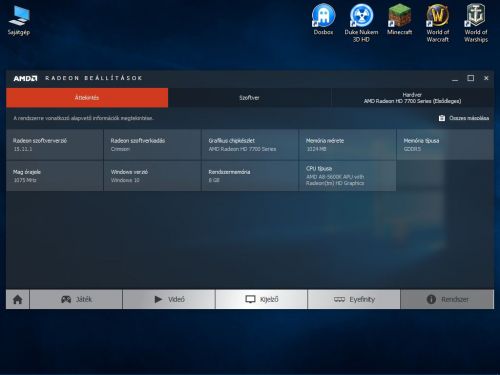Select the Radeon szoftverkiadás Crimson tile
The image size is (500, 375).
pyautogui.click(x=152, y=145)
